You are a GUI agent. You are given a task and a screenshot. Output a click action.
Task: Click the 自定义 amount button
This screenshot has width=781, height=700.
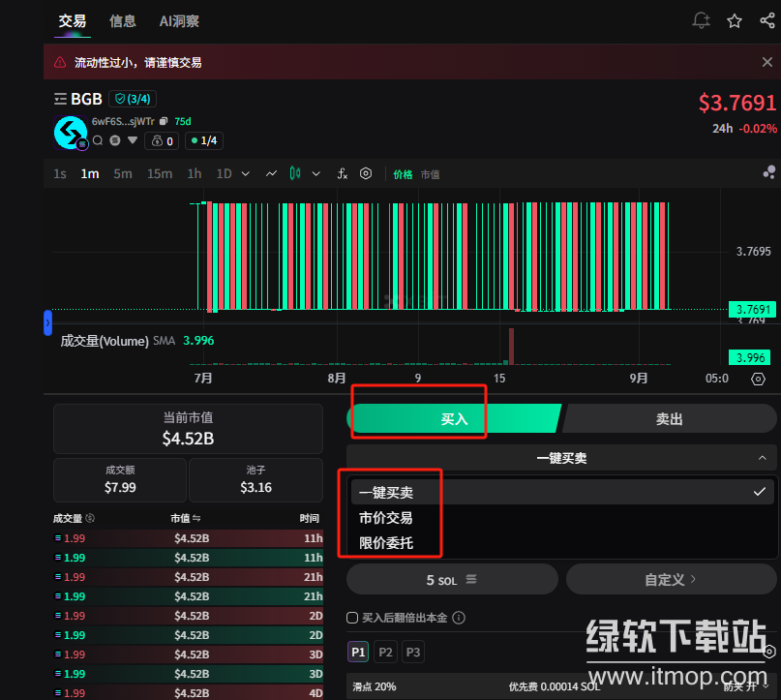click(x=671, y=579)
